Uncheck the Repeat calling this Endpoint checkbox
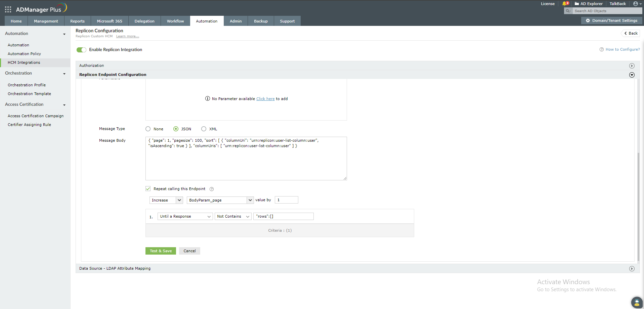Screen dimensions: 644x309 (148, 189)
